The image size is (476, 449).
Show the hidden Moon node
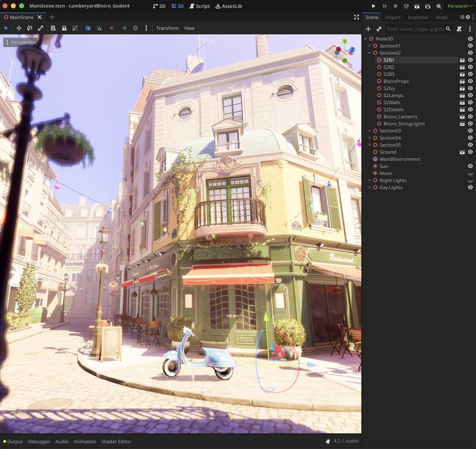coord(470,173)
